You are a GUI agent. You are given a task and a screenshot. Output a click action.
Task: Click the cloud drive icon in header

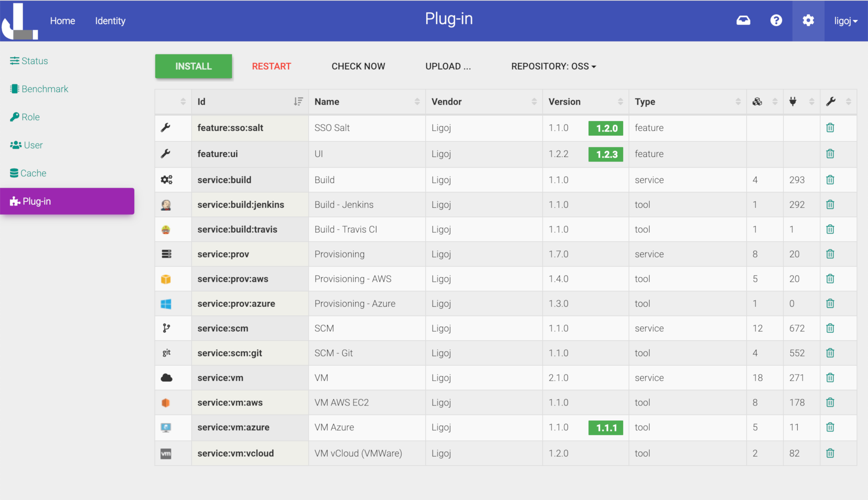[743, 21]
